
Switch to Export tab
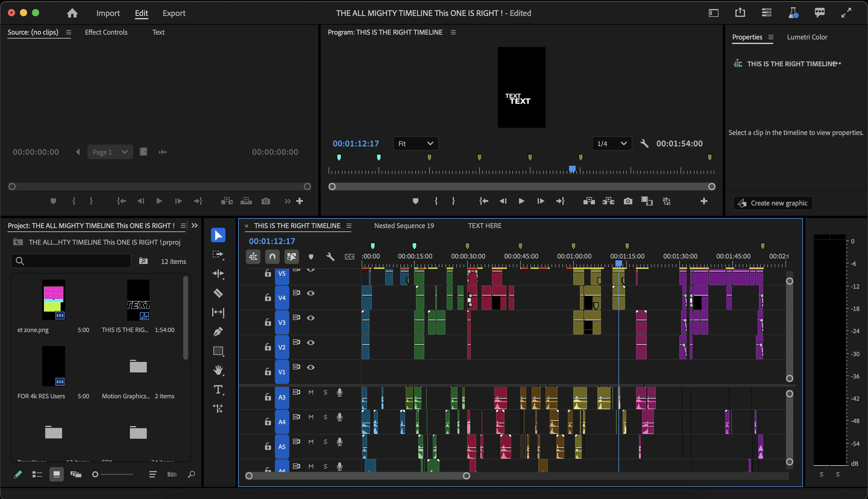(174, 13)
